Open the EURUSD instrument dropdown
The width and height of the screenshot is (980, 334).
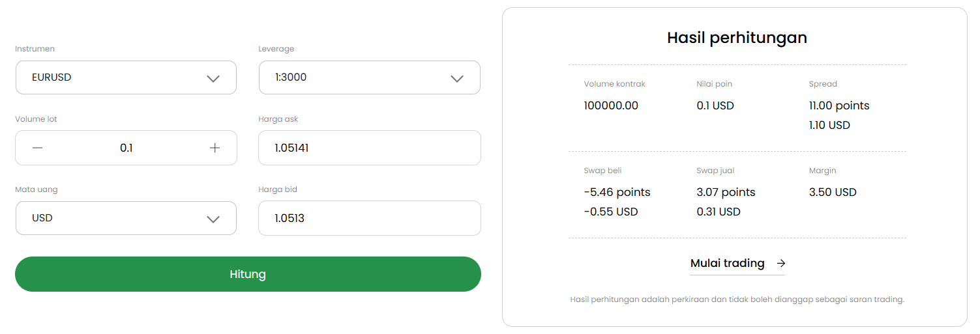click(x=126, y=77)
